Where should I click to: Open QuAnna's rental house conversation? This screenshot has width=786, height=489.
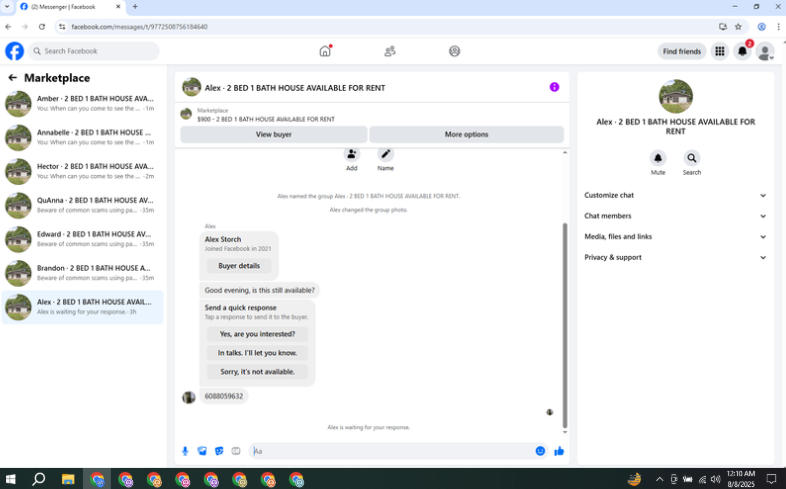tap(83, 205)
